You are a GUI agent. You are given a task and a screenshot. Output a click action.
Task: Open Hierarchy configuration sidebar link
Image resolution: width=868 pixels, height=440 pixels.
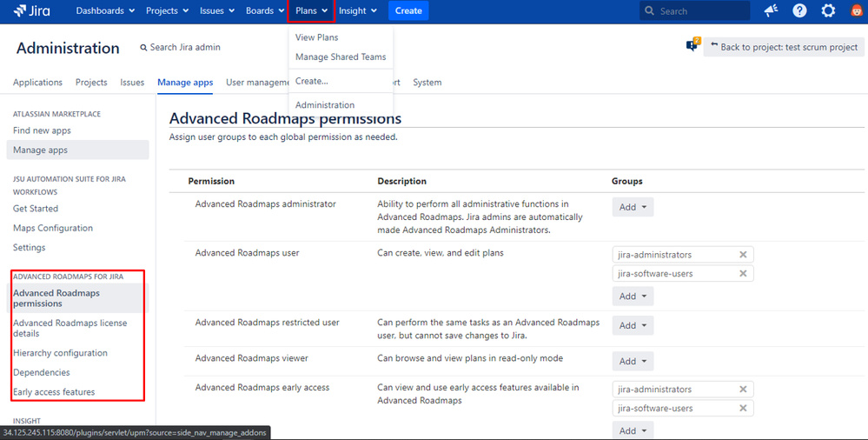(60, 353)
